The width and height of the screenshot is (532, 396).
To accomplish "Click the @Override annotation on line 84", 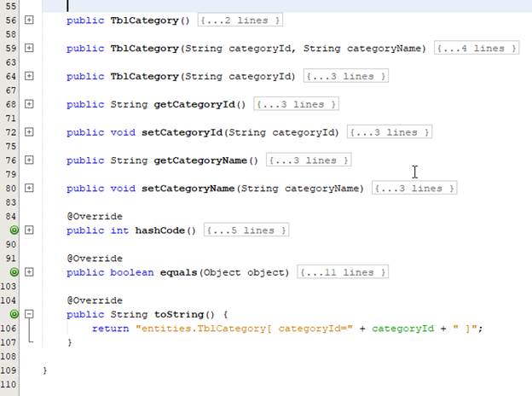I will 95,216.
